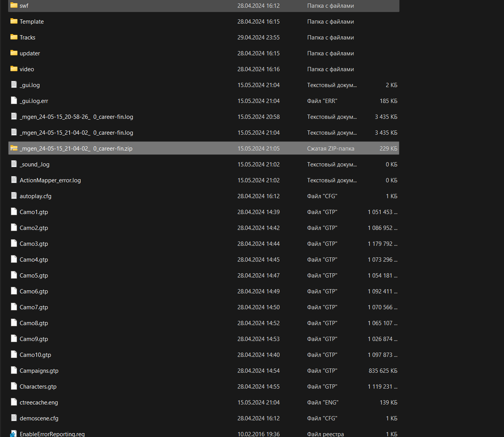The width and height of the screenshot is (504, 437).
Task: Click the type 'Файл реестра' cell
Action: coord(325,434)
